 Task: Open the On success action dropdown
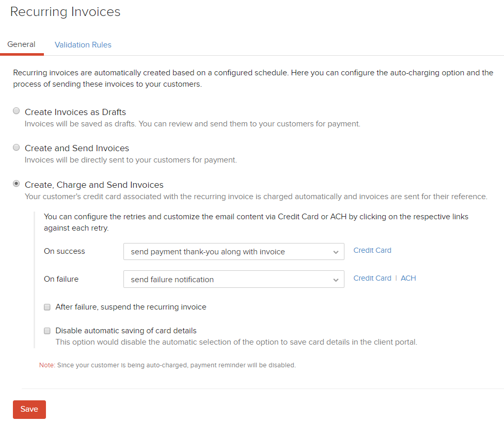coord(233,251)
